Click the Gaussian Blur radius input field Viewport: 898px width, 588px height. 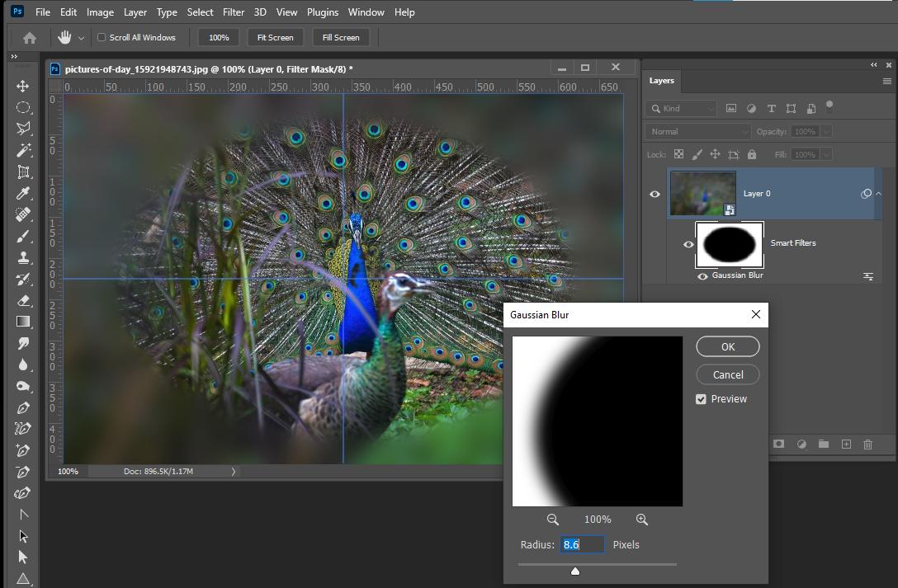pos(582,544)
